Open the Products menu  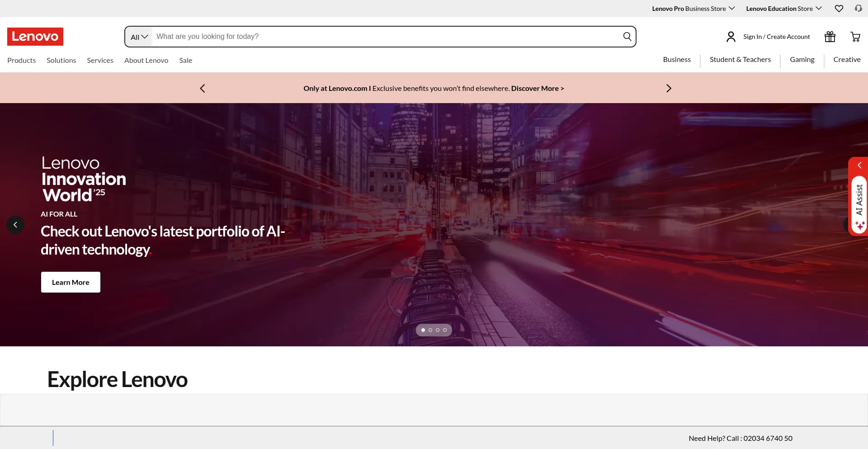22,61
